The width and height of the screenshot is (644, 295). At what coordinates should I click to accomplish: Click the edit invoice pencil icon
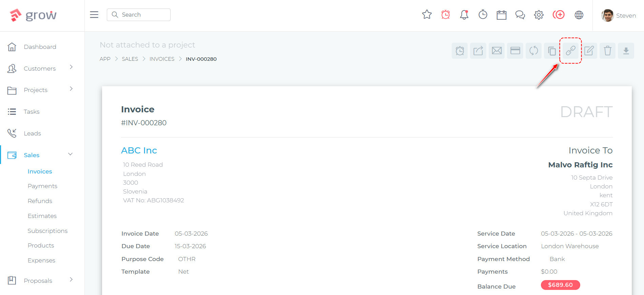589,51
